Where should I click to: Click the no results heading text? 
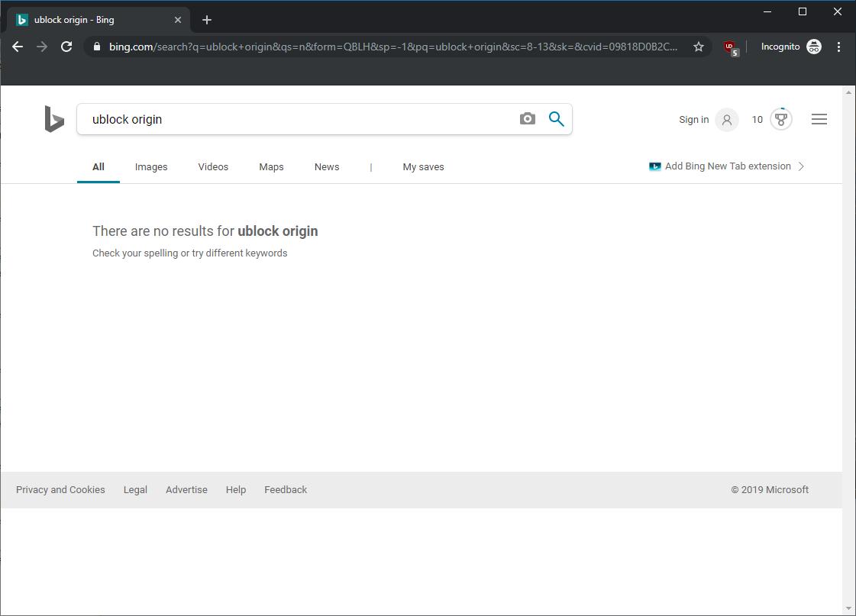[x=205, y=231]
